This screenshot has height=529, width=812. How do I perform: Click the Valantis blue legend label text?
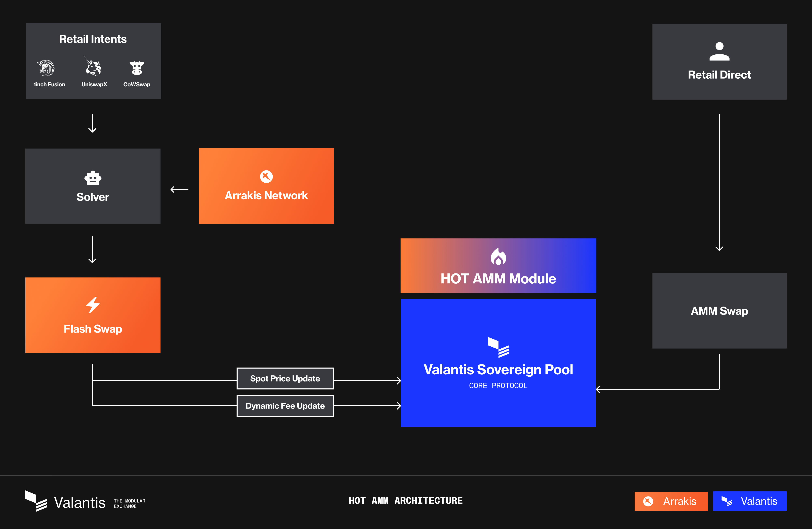pyautogui.click(x=759, y=501)
